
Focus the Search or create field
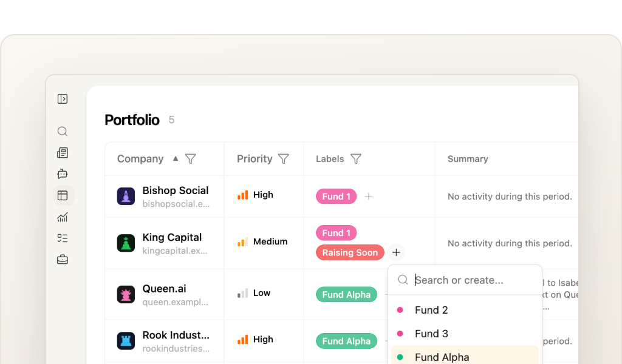tap(475, 280)
